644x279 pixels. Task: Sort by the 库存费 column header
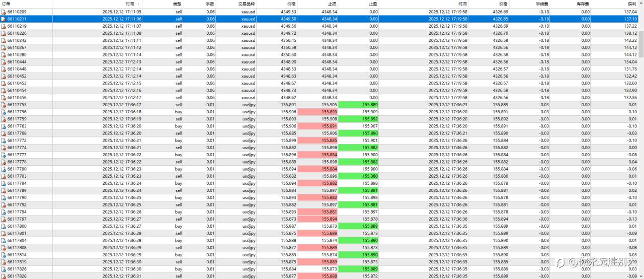pos(583,4)
